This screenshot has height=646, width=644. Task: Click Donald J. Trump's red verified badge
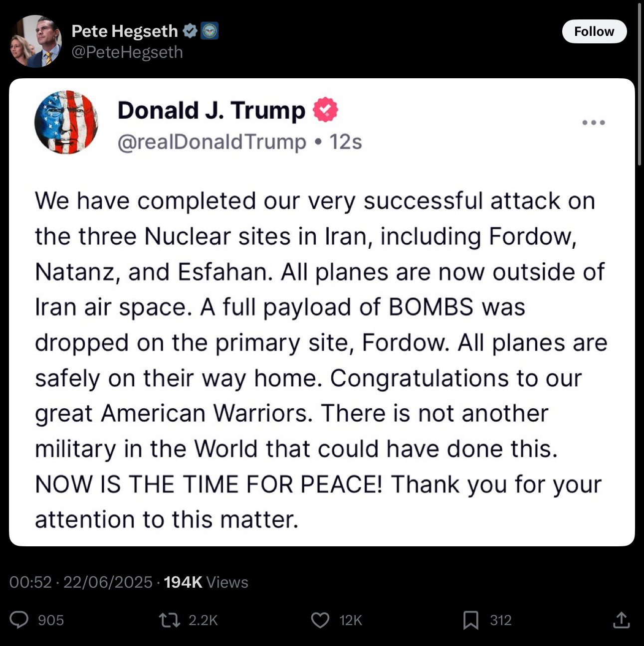325,110
